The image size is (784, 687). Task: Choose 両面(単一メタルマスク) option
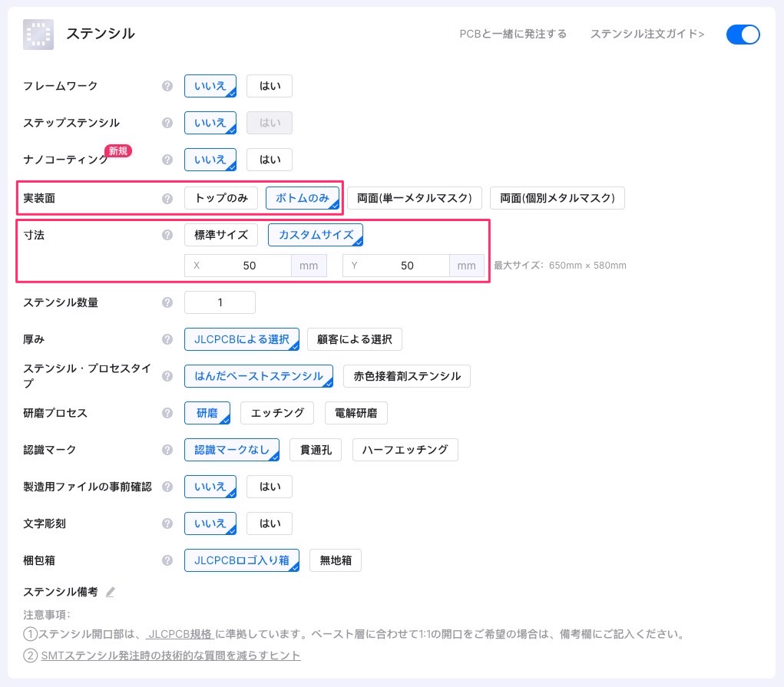coord(414,198)
